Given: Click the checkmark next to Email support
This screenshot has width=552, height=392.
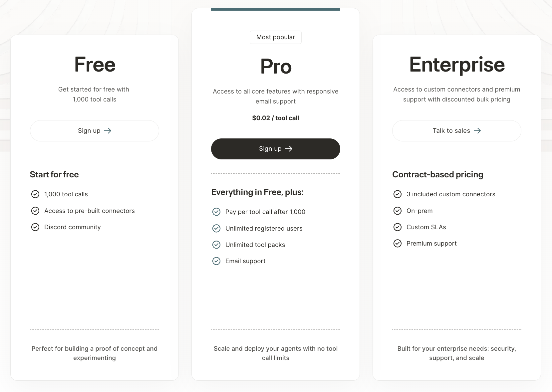Looking at the screenshot, I should tap(217, 261).
